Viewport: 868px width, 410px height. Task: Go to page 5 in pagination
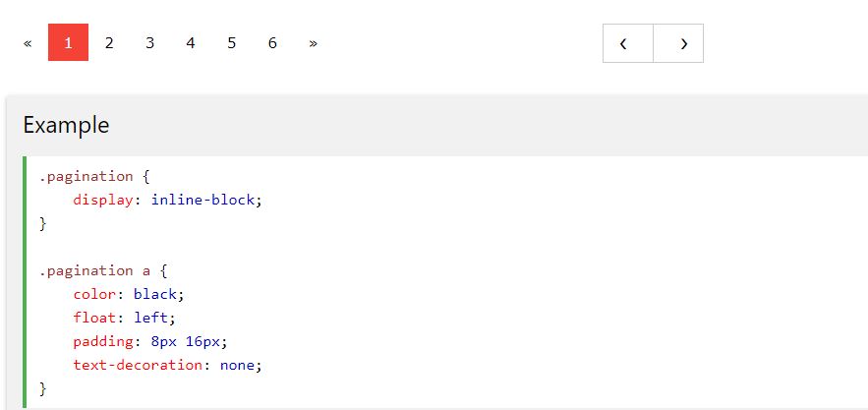232,42
